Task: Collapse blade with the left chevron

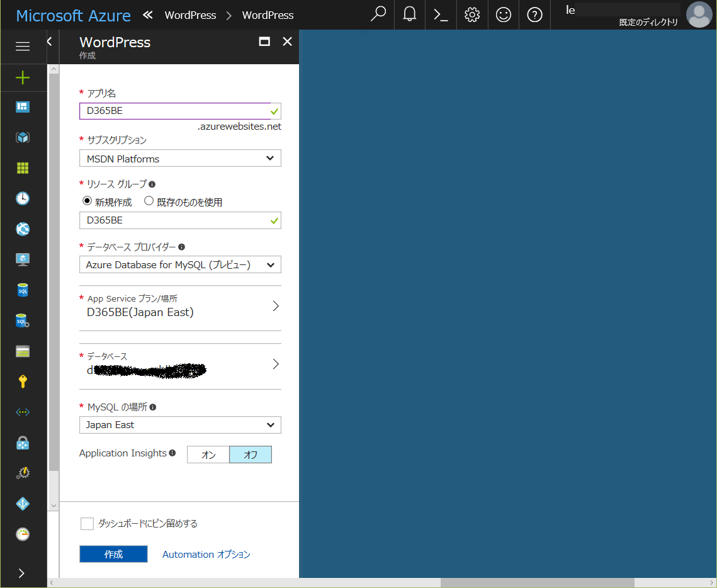Action: click(x=50, y=42)
